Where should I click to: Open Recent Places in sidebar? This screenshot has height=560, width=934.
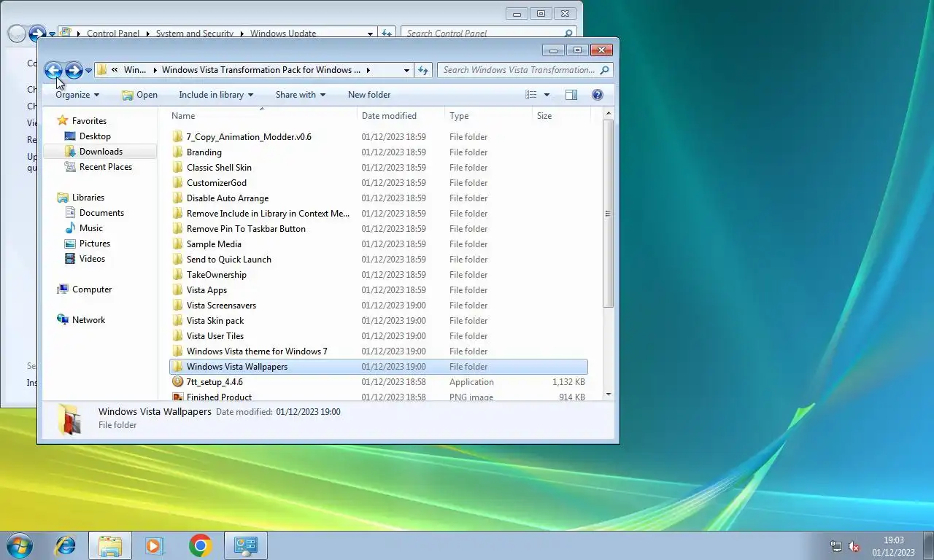(x=105, y=167)
